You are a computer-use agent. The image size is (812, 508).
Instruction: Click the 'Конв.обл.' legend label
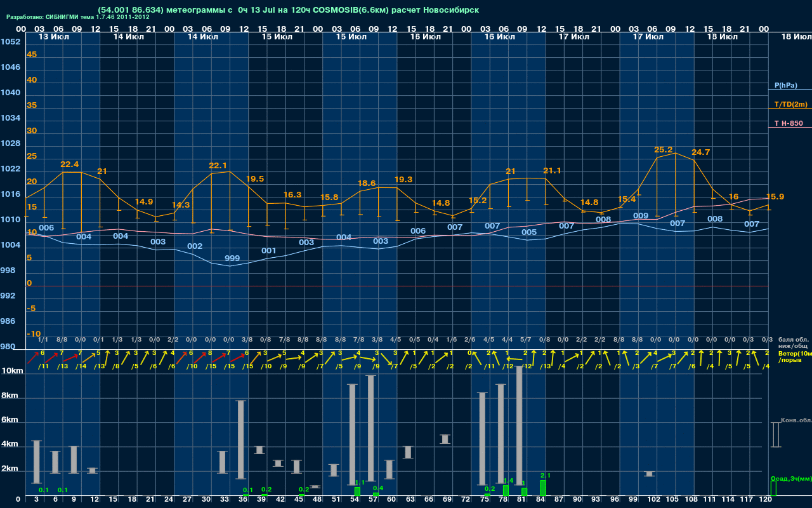pos(796,420)
